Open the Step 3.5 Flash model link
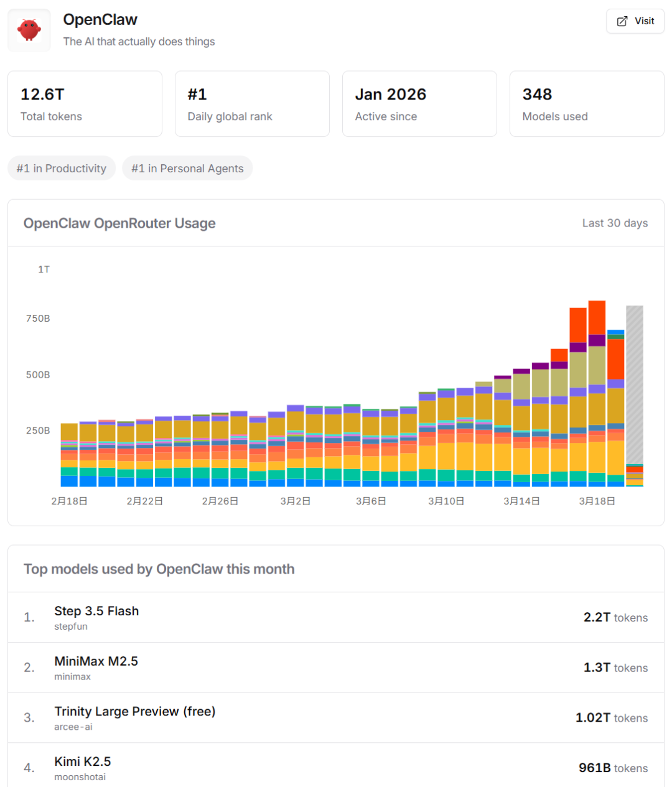The image size is (672, 787). (96, 611)
